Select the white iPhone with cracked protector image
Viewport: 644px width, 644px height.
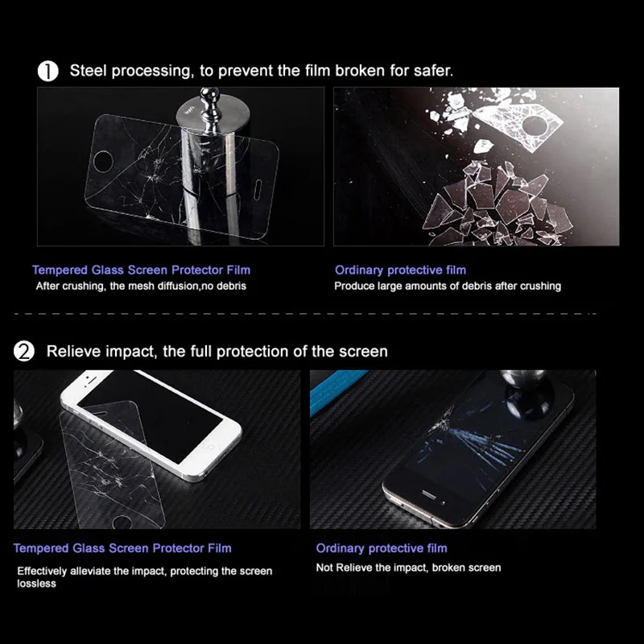click(x=157, y=449)
